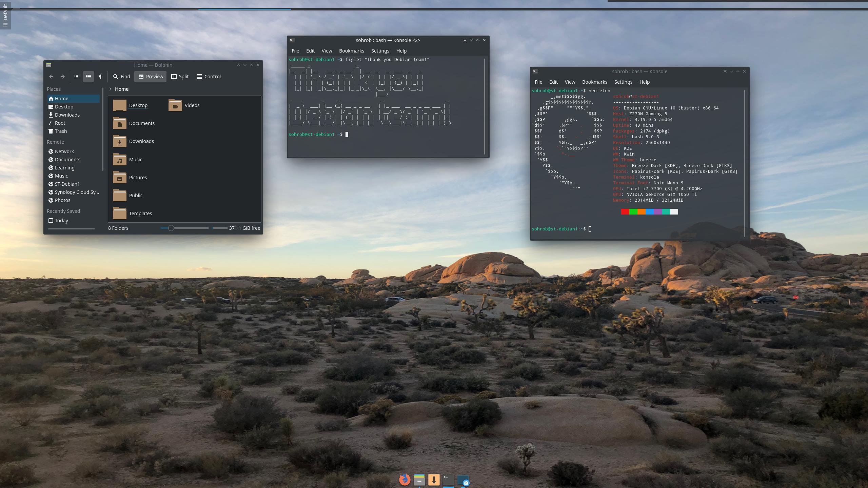This screenshot has width=868, height=488.
Task: Open Settings menu in neofetch Konsole
Action: pyautogui.click(x=623, y=82)
